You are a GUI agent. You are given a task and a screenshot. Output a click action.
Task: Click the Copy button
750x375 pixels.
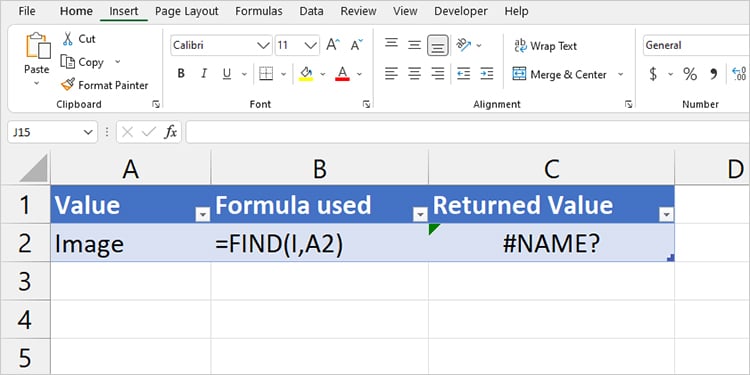pyautogui.click(x=82, y=62)
